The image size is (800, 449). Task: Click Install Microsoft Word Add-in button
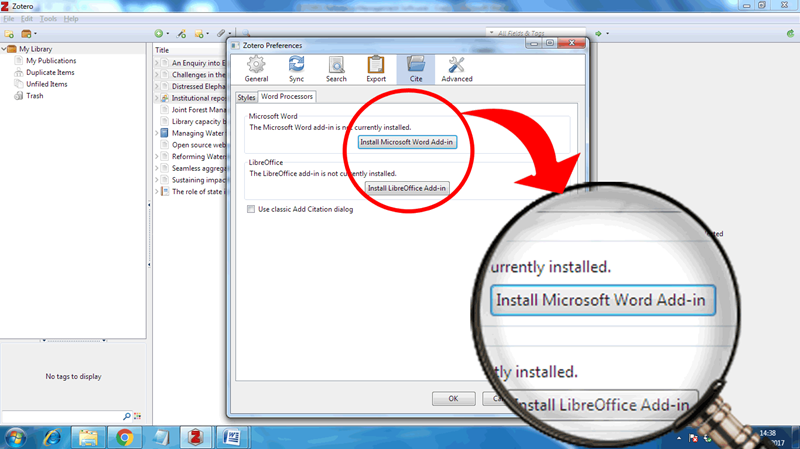407,142
